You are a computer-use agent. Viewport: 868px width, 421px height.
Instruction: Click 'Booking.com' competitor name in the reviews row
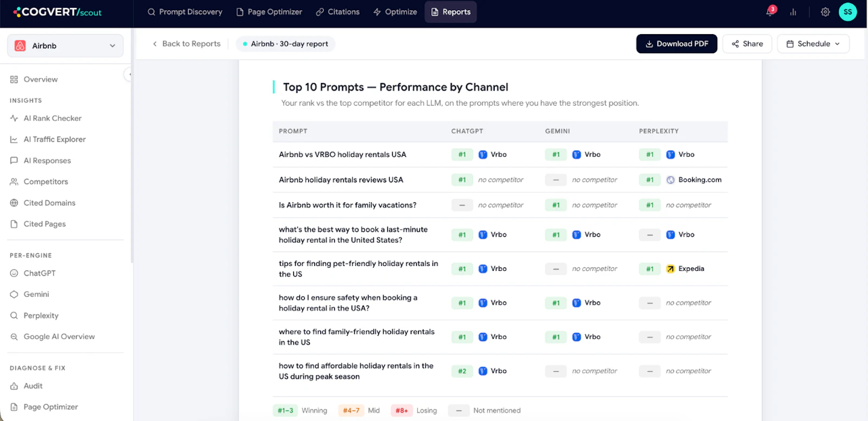(700, 180)
